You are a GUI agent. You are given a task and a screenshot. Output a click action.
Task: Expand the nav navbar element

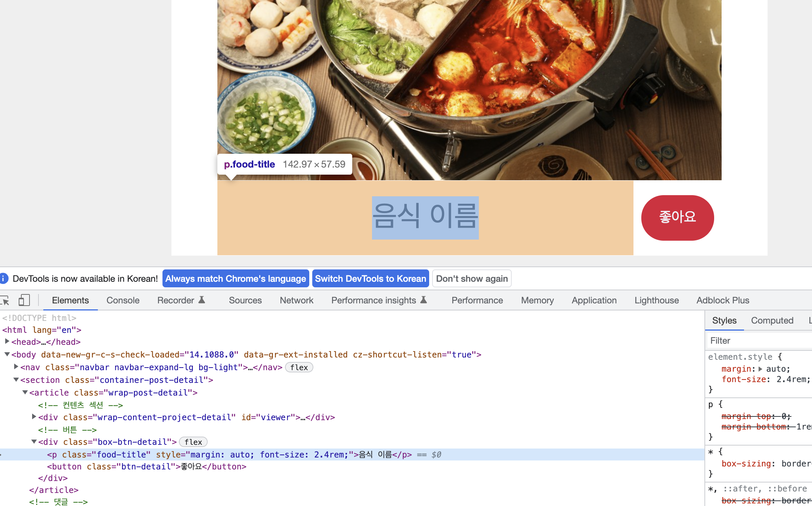tap(16, 367)
